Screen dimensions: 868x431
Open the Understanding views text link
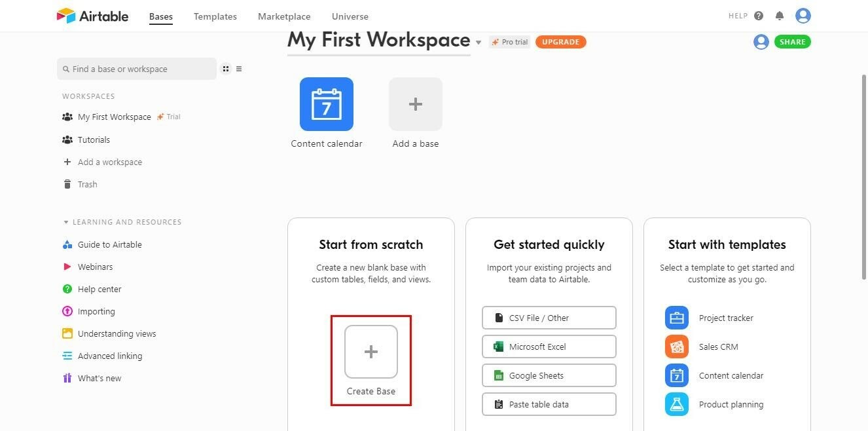click(x=117, y=333)
